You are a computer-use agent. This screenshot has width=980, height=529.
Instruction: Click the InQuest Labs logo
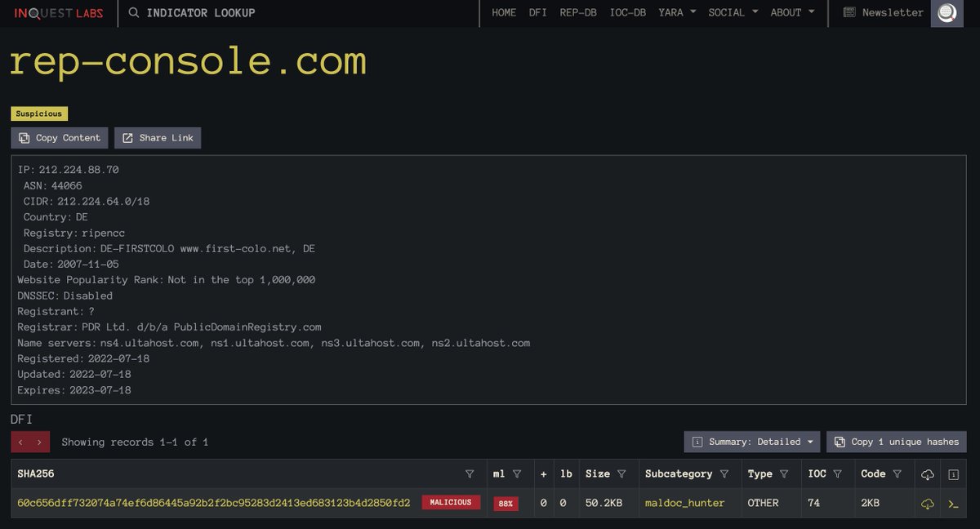point(59,13)
